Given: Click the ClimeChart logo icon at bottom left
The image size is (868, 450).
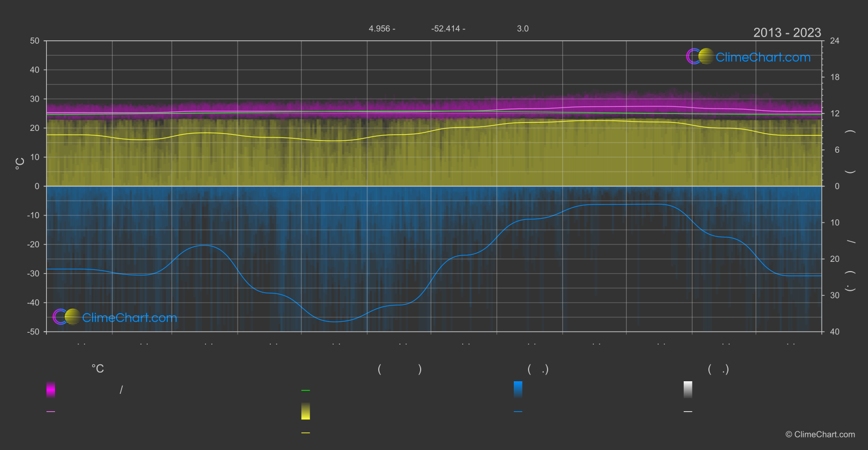Looking at the screenshot, I should point(66,317).
